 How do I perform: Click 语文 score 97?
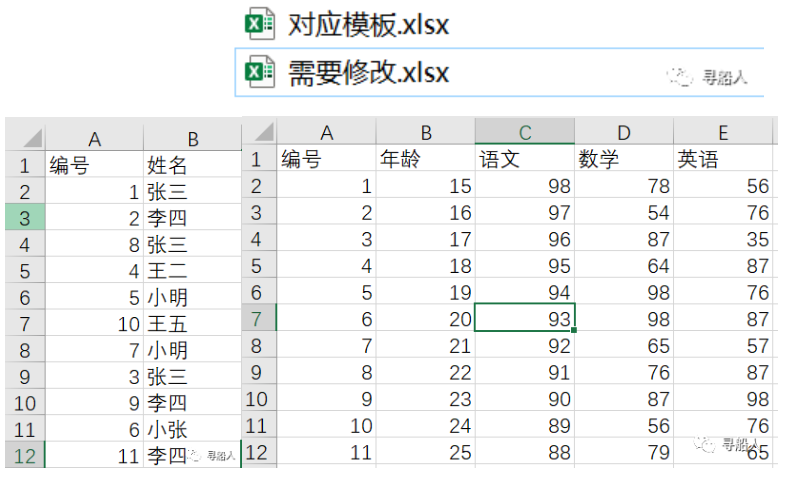525,211
